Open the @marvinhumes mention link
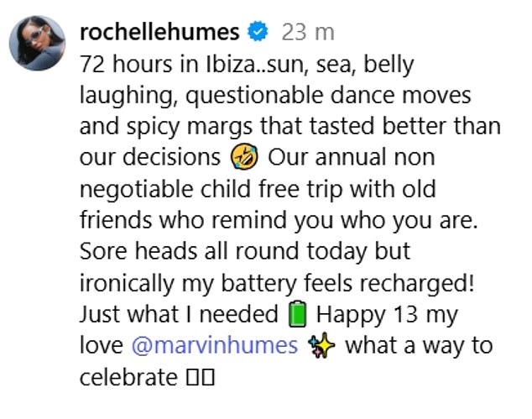Viewport: 532px width, 419px height. pos(214,345)
